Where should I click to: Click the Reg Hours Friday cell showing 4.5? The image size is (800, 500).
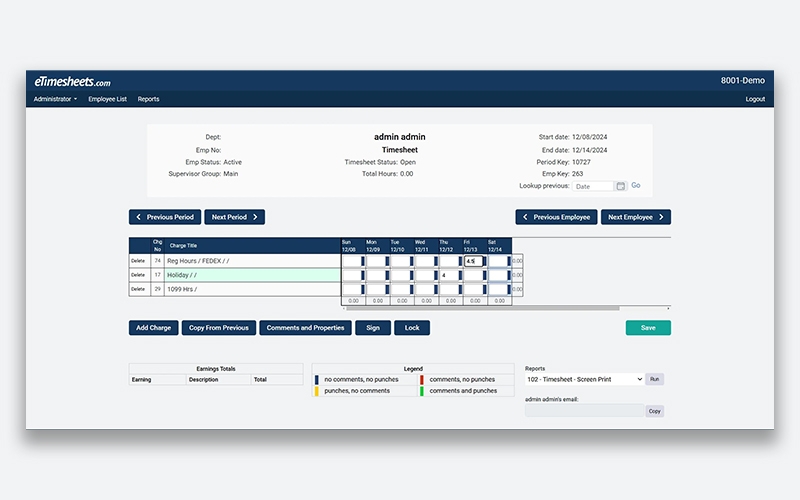click(473, 261)
